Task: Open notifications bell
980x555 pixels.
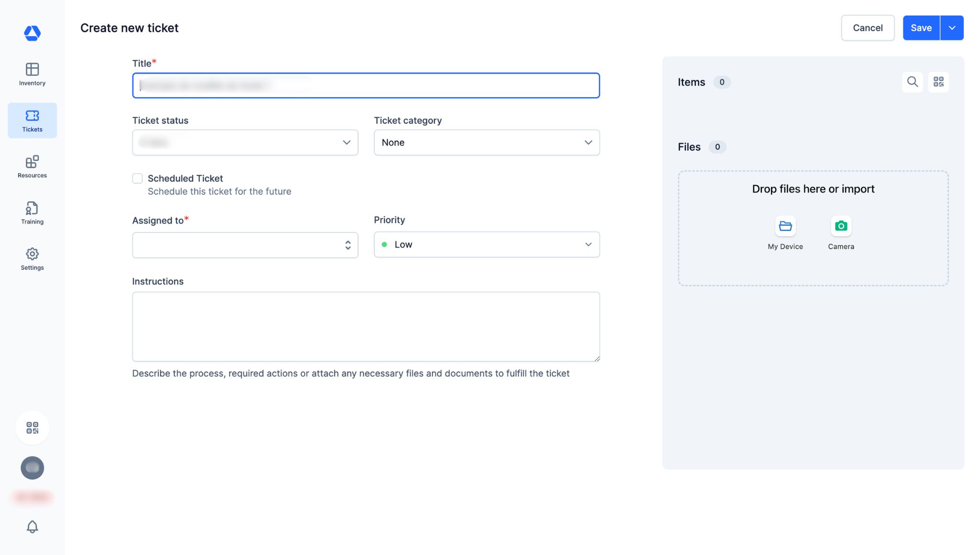Action: (32, 526)
